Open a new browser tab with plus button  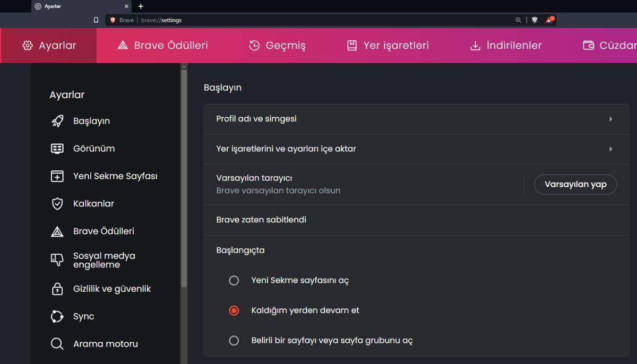[141, 6]
